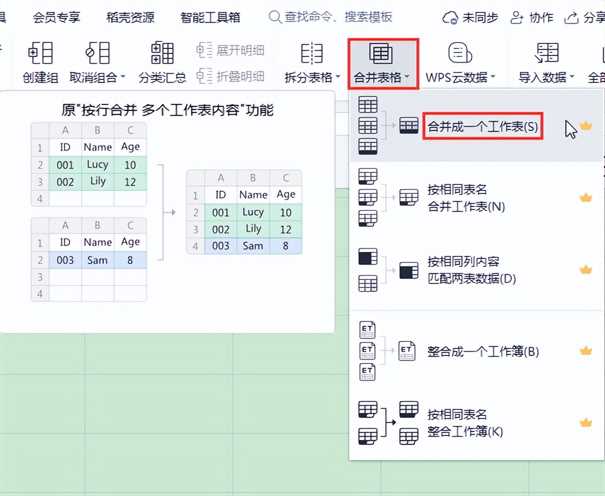Click the 分类汇总 (subtotal) icon

click(x=162, y=53)
